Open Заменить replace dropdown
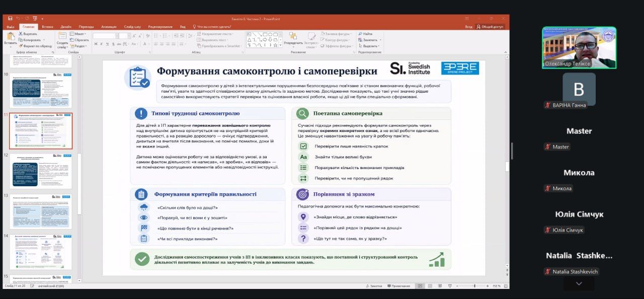Viewport: 644px width, 299px height. [370, 40]
